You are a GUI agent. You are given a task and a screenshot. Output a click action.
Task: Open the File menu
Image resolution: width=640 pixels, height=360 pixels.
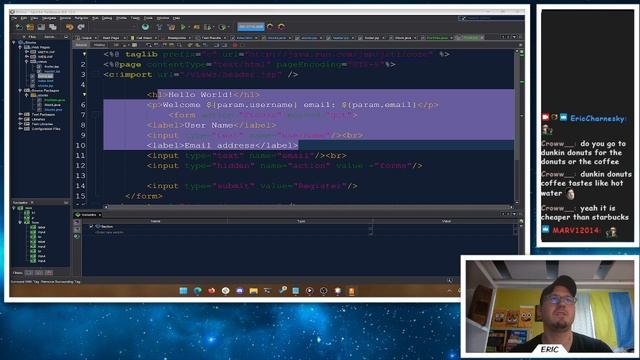15,18
